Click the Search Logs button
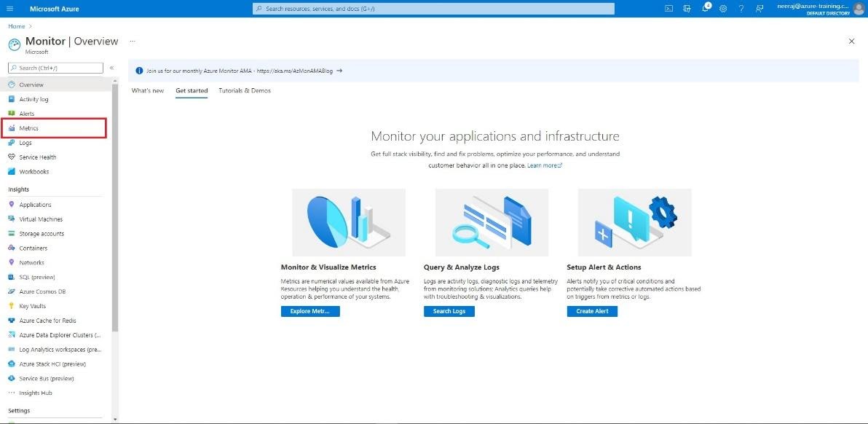This screenshot has width=868, height=424. click(x=449, y=311)
